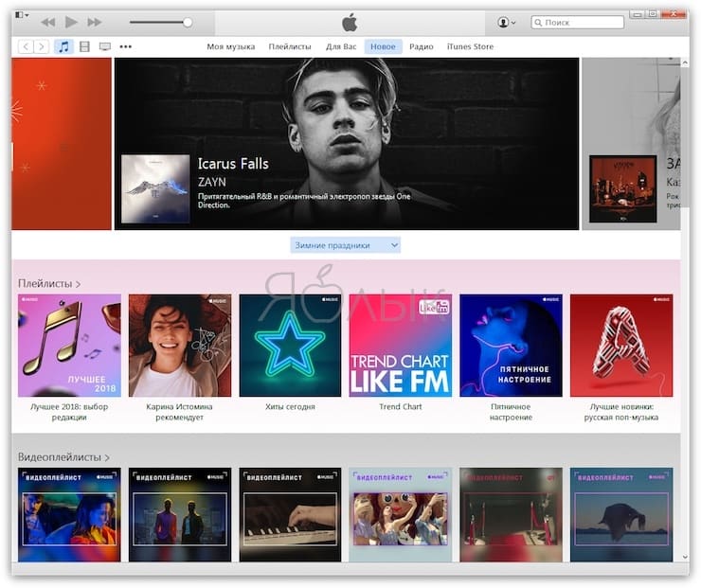
Task: Open the Видеоплейлисты section header
Action: coord(63,457)
